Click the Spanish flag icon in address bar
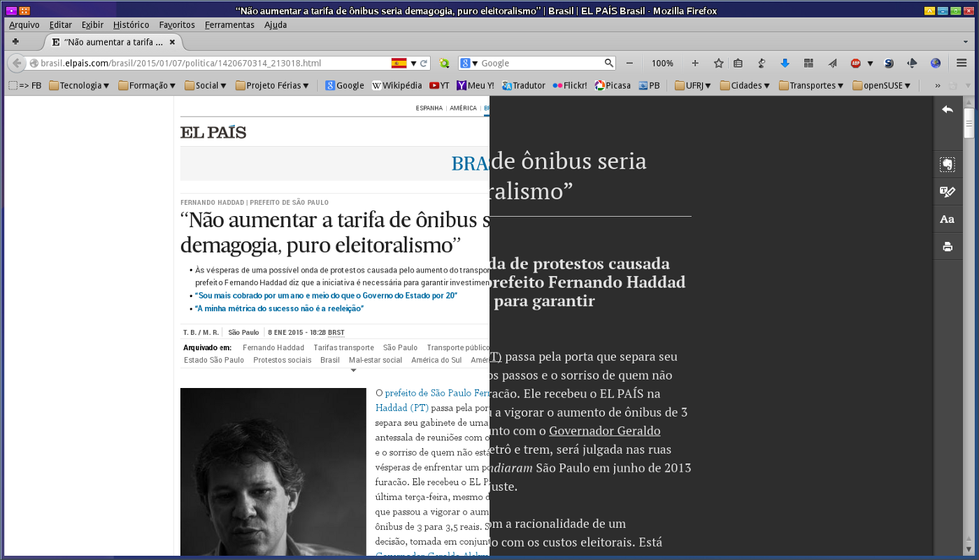 pyautogui.click(x=399, y=63)
